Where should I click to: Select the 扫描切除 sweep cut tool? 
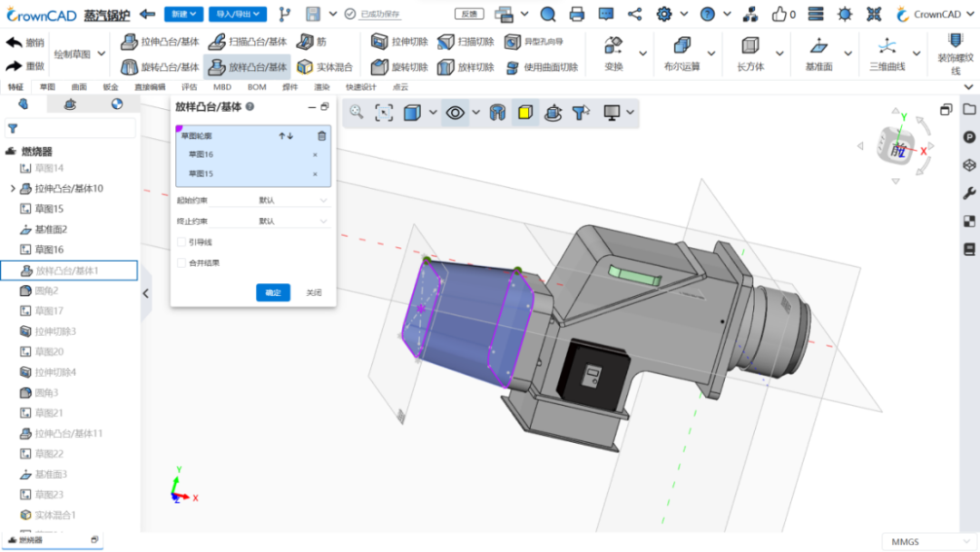465,42
